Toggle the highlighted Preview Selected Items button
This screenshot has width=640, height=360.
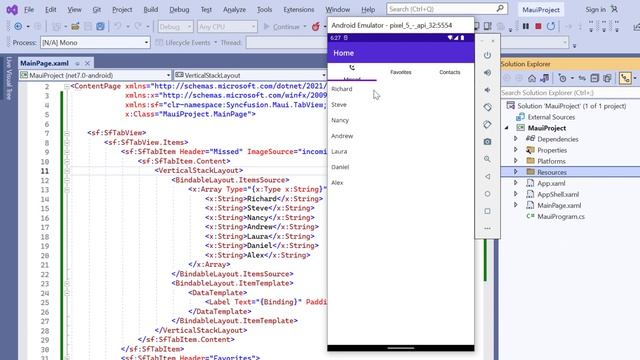coord(625,78)
